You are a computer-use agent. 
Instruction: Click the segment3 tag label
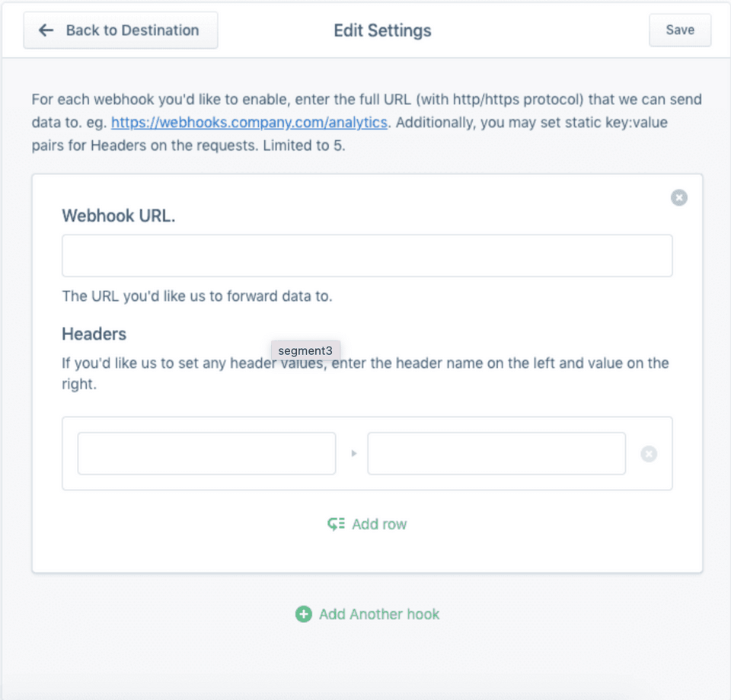click(305, 350)
